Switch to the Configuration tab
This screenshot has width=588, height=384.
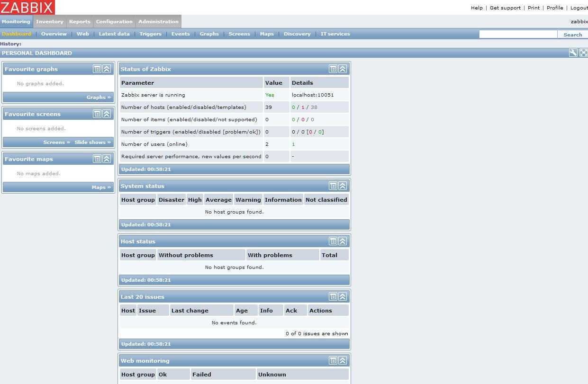114,21
